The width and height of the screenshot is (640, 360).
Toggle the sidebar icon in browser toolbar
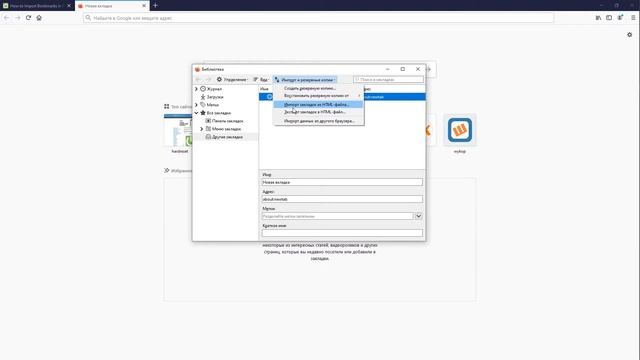coord(609,18)
